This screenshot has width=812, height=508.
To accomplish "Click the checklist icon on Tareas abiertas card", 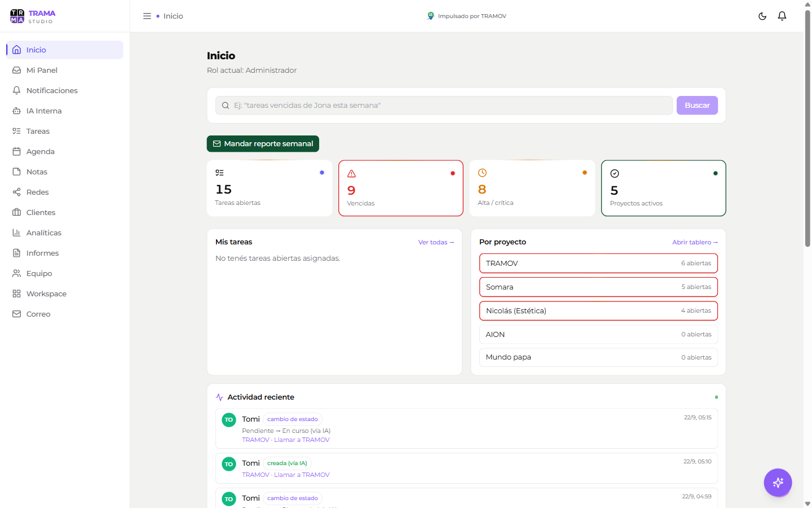I will (220, 173).
